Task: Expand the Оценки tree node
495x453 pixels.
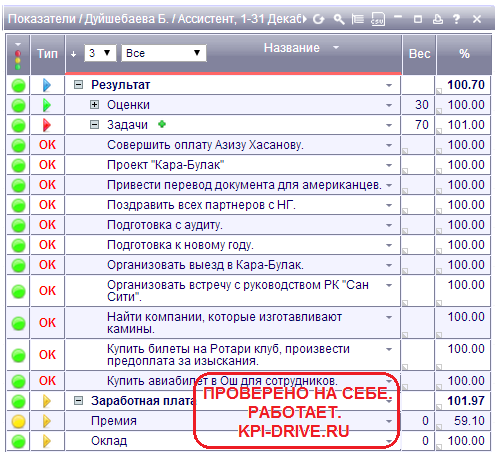Action: [x=95, y=105]
